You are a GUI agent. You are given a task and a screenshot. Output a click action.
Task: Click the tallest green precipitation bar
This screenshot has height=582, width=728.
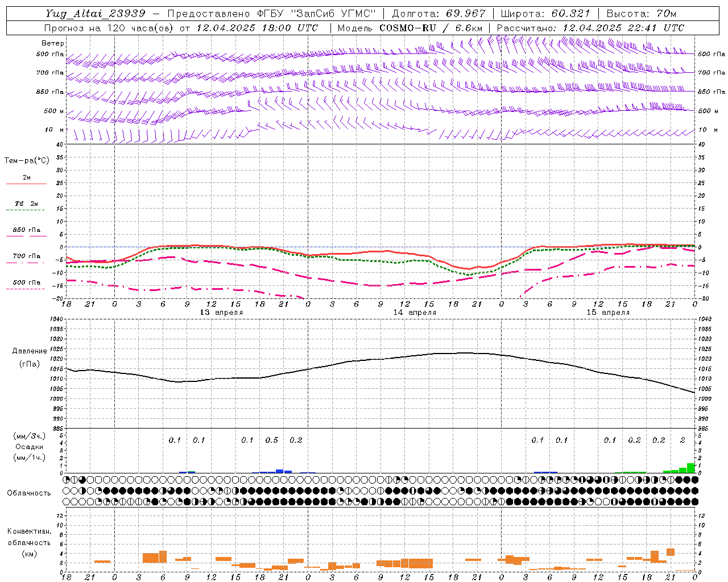pyautogui.click(x=691, y=468)
